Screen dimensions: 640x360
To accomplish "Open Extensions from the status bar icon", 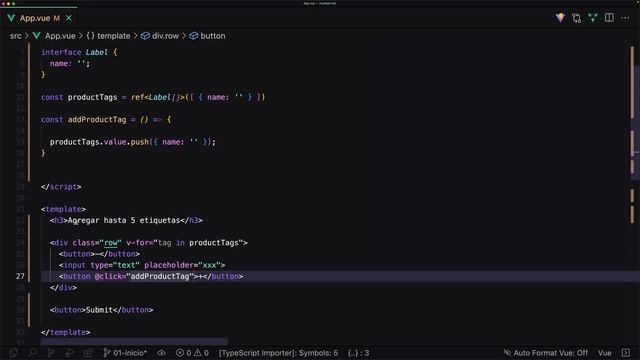I will coord(88,353).
